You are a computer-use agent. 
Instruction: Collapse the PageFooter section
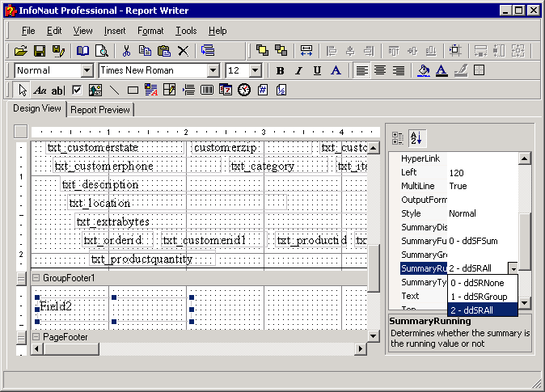pyautogui.click(x=36, y=336)
